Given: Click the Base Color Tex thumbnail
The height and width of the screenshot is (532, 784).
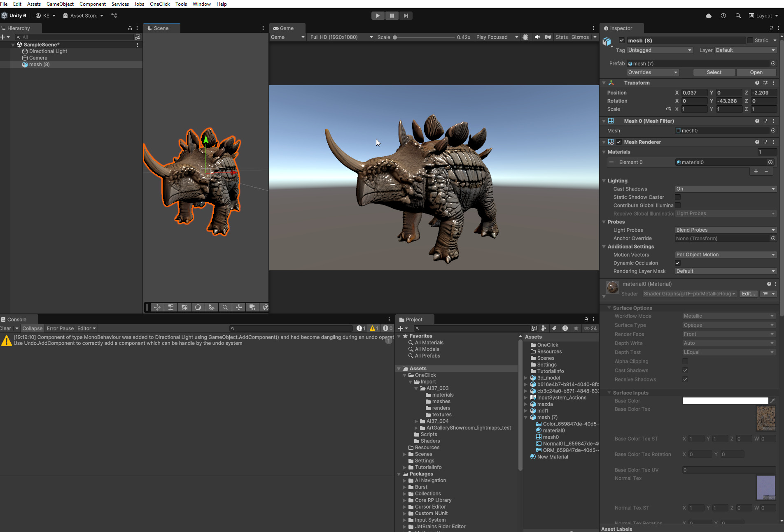Looking at the screenshot, I should tap(766, 418).
